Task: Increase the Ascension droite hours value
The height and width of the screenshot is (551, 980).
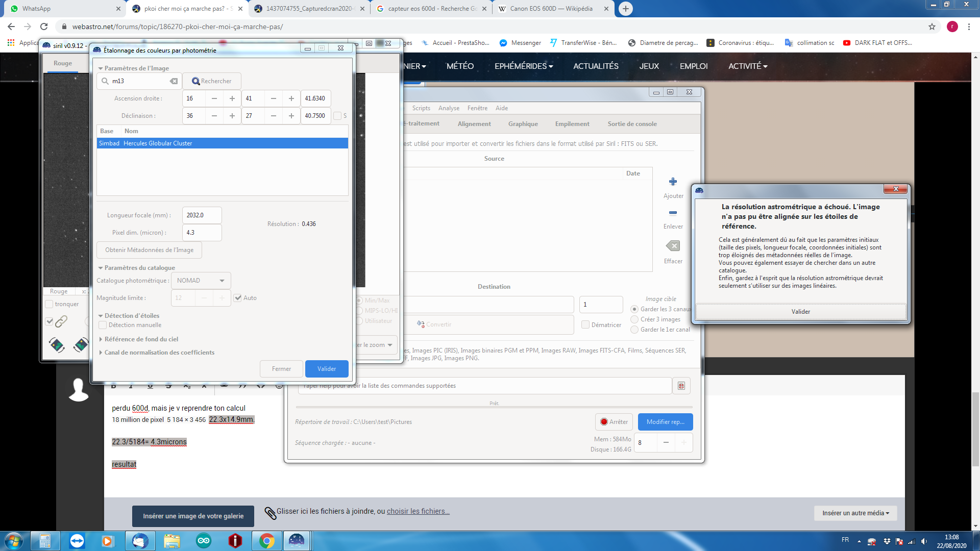Action: 232,98
